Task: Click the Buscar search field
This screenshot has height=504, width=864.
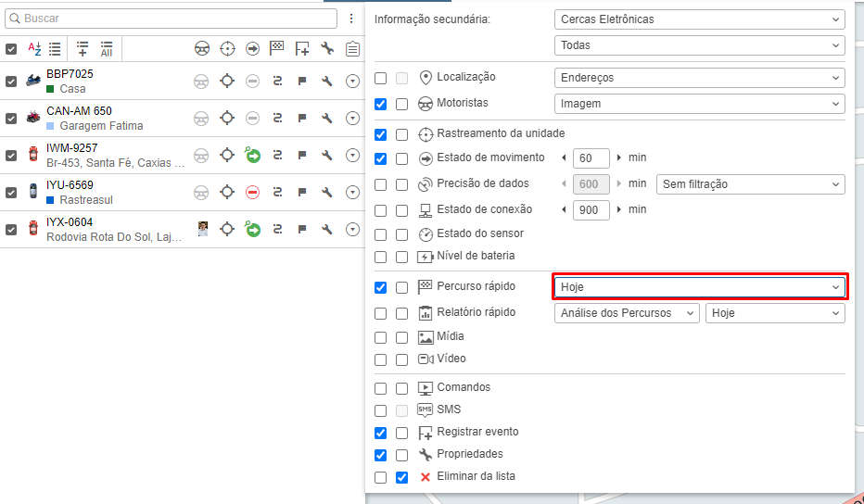Action: coord(172,19)
